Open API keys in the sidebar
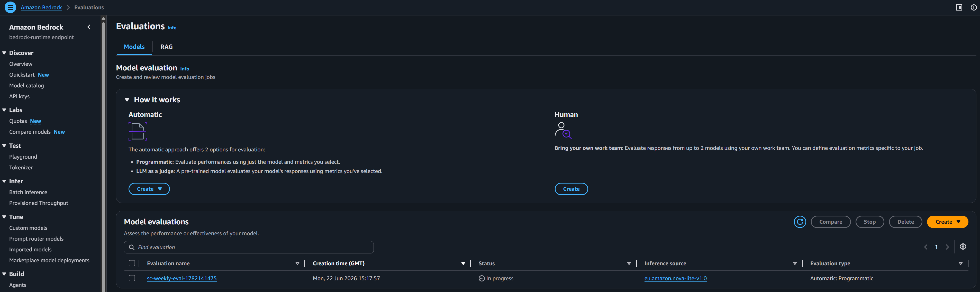The image size is (980, 292). pyautogui.click(x=19, y=96)
